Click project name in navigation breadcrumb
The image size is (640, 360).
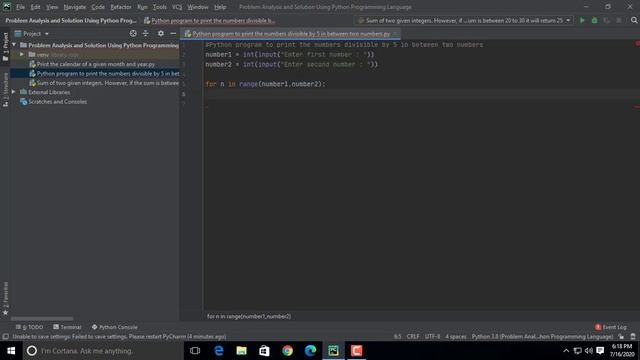pos(71,20)
